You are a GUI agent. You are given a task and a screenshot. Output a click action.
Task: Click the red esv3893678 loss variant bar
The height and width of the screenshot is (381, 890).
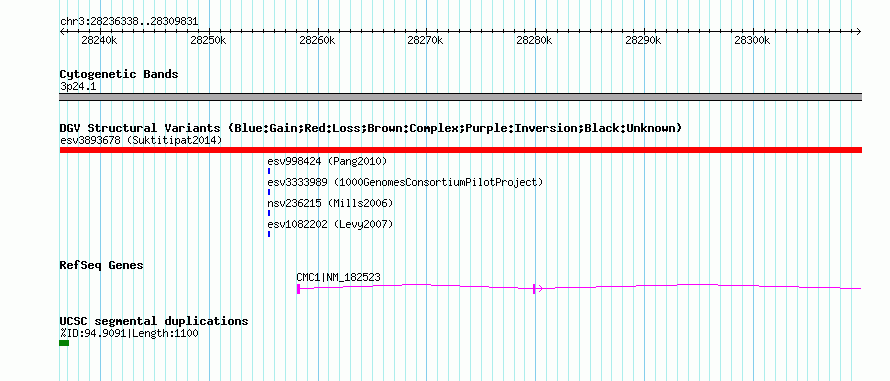pyautogui.click(x=460, y=150)
